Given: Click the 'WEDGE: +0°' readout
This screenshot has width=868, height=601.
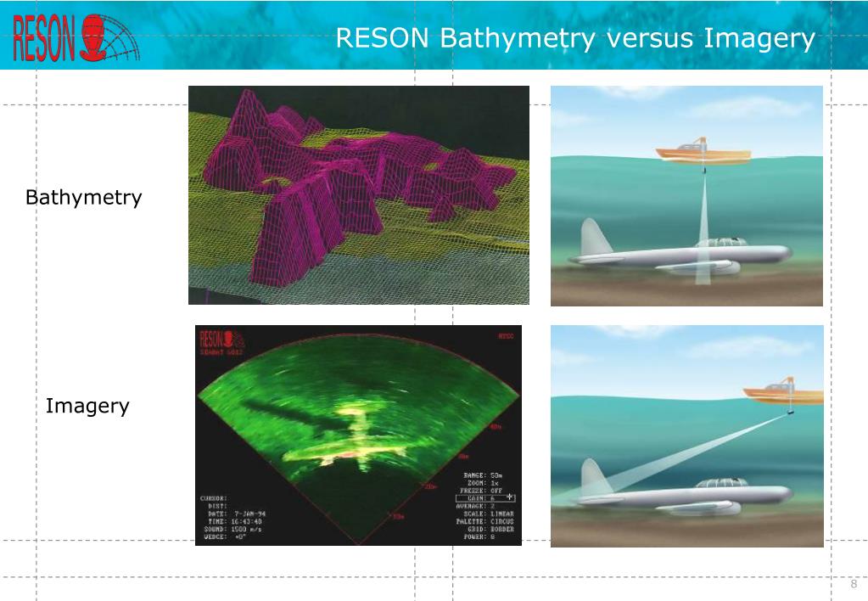Looking at the screenshot, I should pos(225,537).
